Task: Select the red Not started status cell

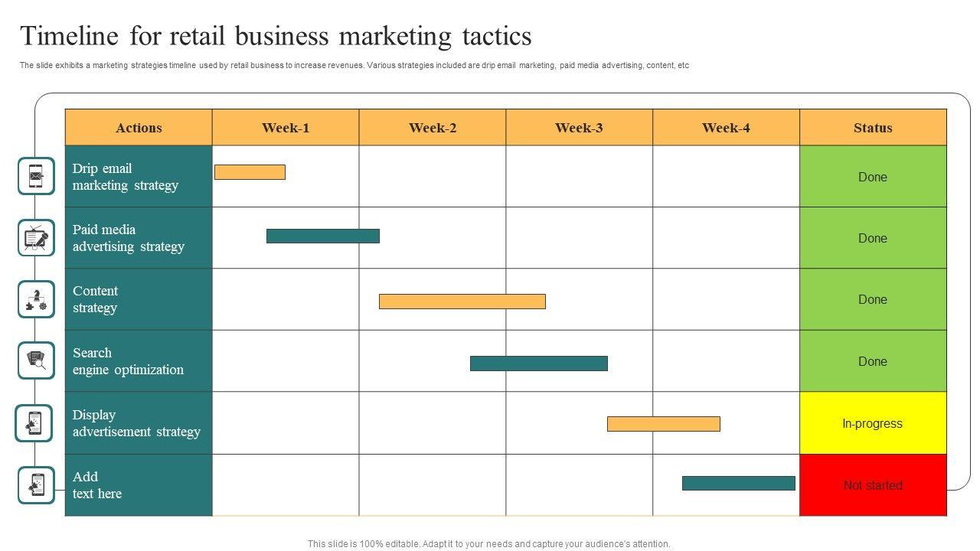Action: pos(873,485)
